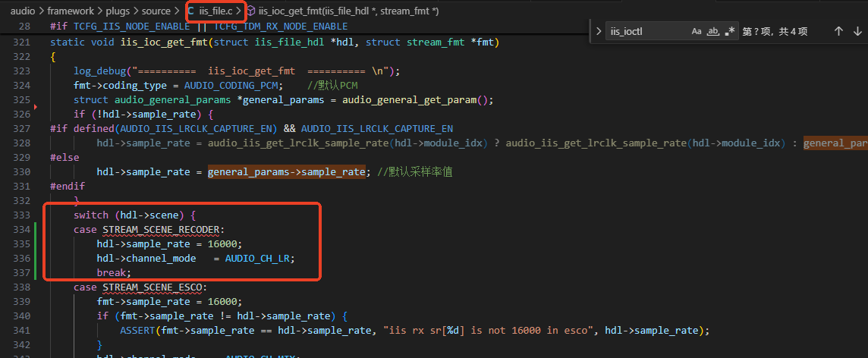Click AUDIO_IIS_LRCLK_CAPTURE_EN in #if defined
This screenshot has height=358, width=868.
tap(197, 128)
